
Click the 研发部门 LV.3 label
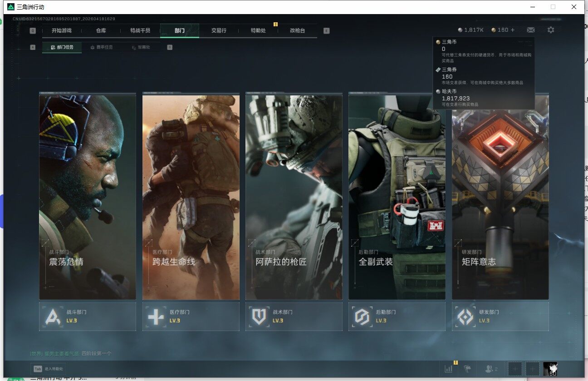pyautogui.click(x=484, y=321)
